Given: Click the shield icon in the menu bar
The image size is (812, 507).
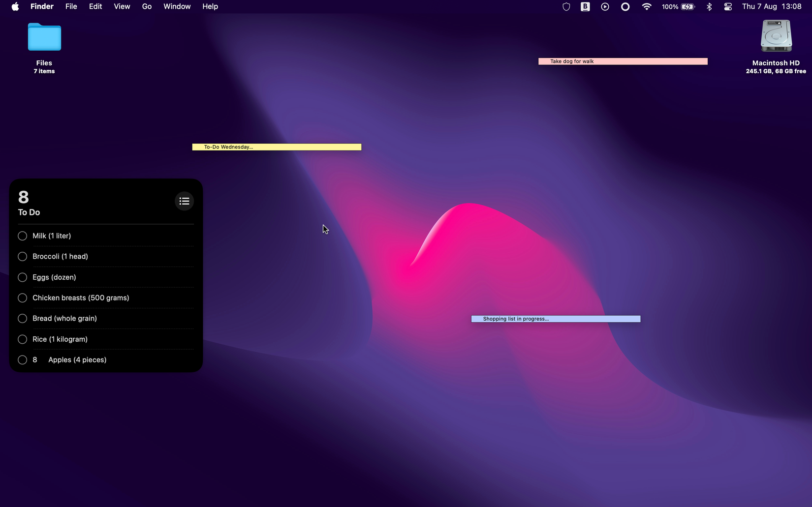Looking at the screenshot, I should 565,6.
